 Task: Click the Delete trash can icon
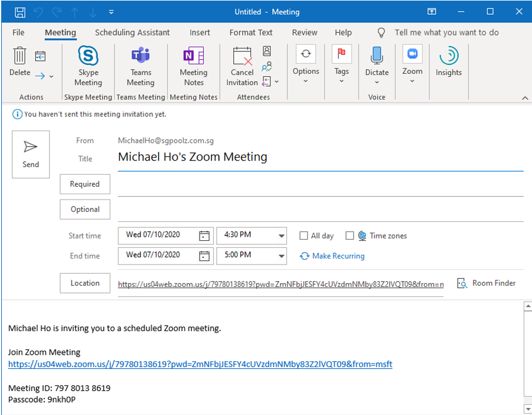tap(19, 55)
